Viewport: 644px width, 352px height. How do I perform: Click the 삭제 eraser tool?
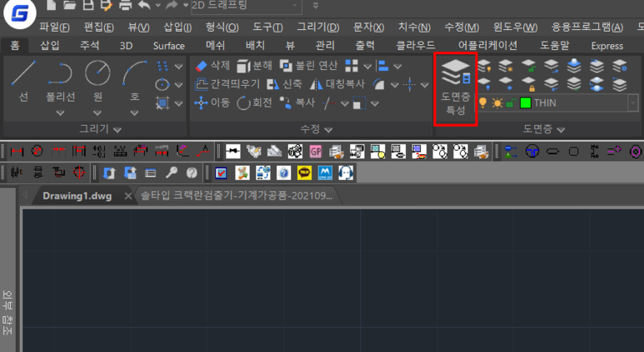212,65
